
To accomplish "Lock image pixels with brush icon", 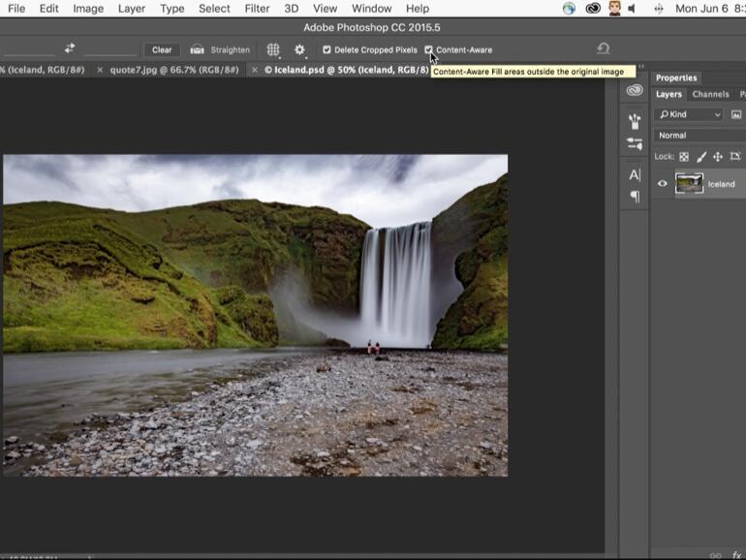I will (701, 156).
